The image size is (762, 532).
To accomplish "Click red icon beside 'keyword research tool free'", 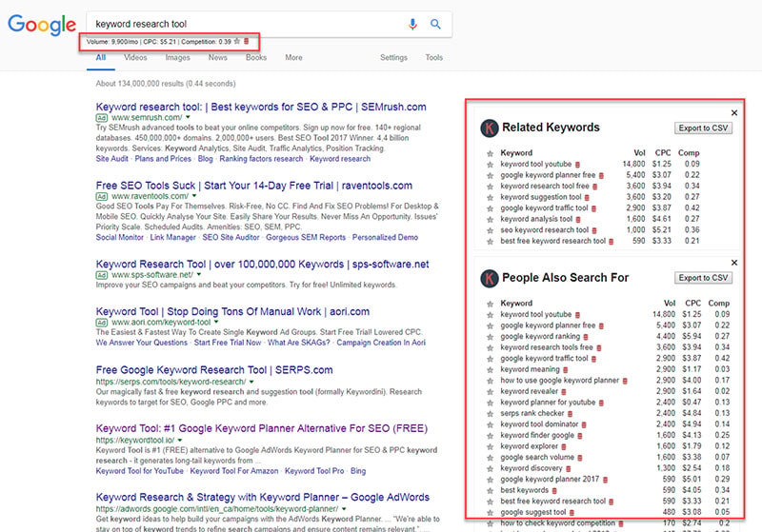I will click(594, 187).
